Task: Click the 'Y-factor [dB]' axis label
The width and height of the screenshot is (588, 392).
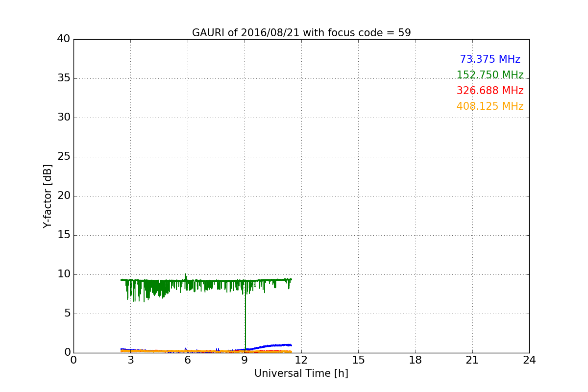Action: pos(48,196)
